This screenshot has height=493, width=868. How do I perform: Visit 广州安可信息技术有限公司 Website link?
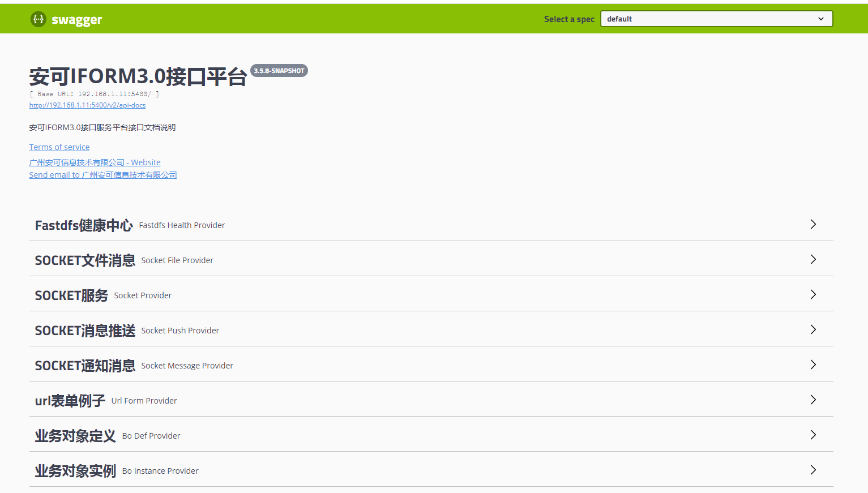(x=95, y=162)
